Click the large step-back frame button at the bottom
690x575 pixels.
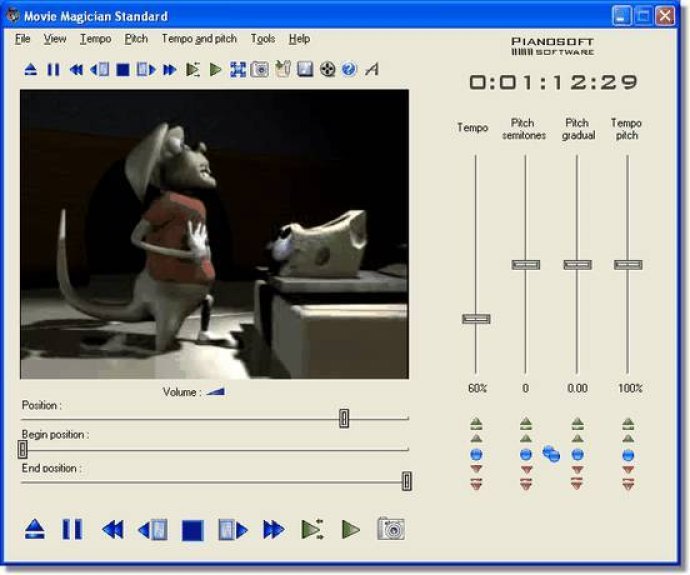click(153, 530)
